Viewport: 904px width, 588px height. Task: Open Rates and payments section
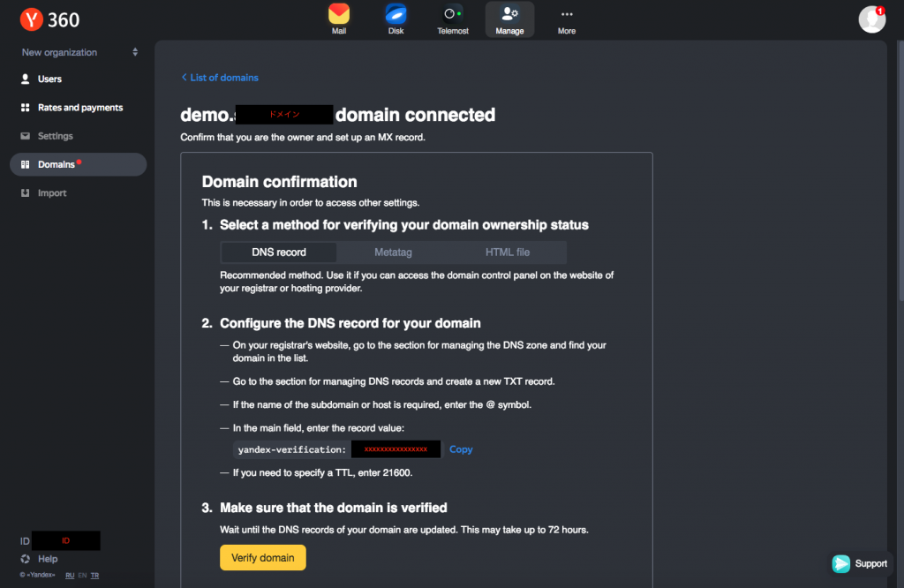point(79,108)
